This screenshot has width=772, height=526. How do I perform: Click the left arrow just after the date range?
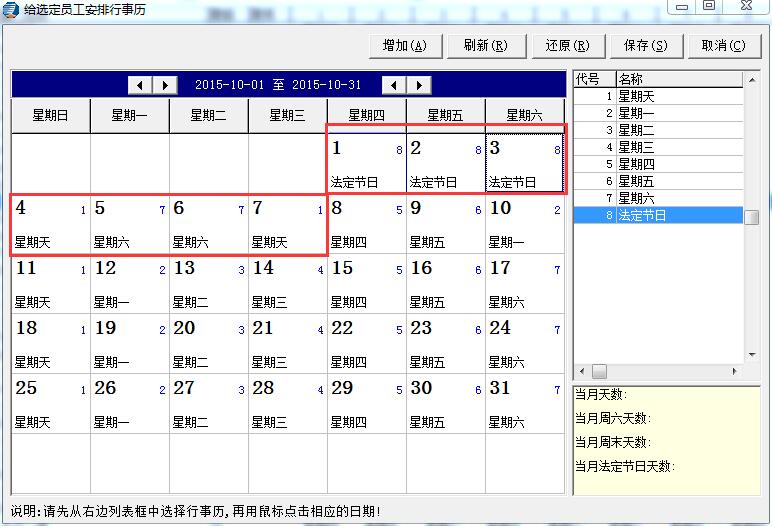[x=395, y=85]
